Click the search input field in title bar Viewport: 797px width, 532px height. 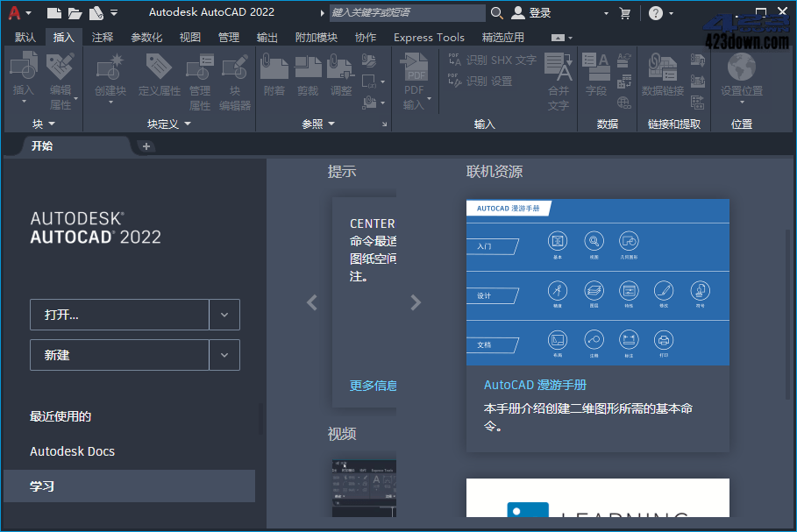pyautogui.click(x=408, y=13)
